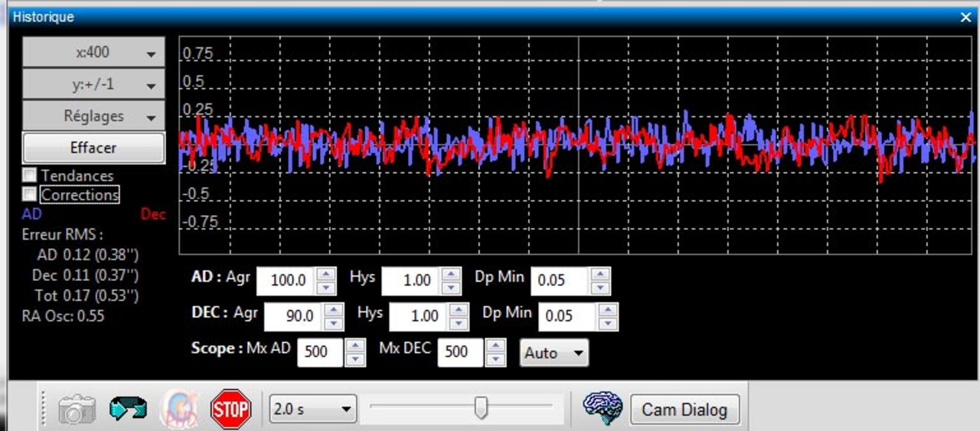Decrease AD Agr with down arrow
980x431 pixels.
pos(327,288)
